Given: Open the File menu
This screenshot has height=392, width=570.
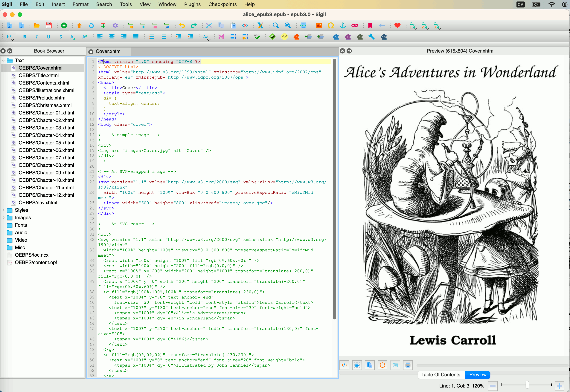Looking at the screenshot, I should 24,4.
